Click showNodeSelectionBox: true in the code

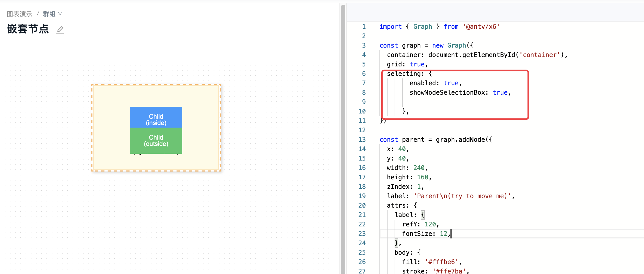(460, 93)
